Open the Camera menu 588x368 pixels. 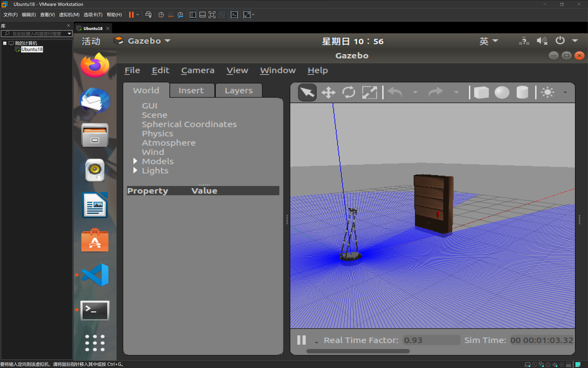[x=198, y=70]
